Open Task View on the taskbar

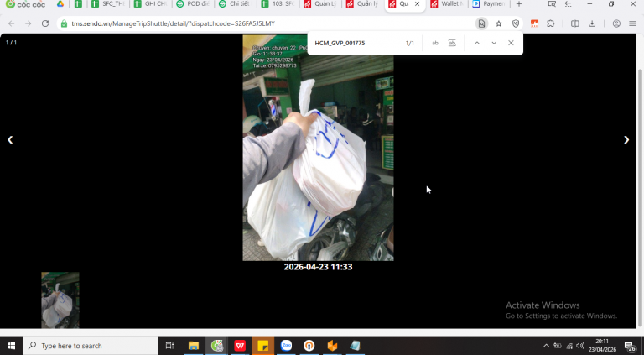[169, 346]
